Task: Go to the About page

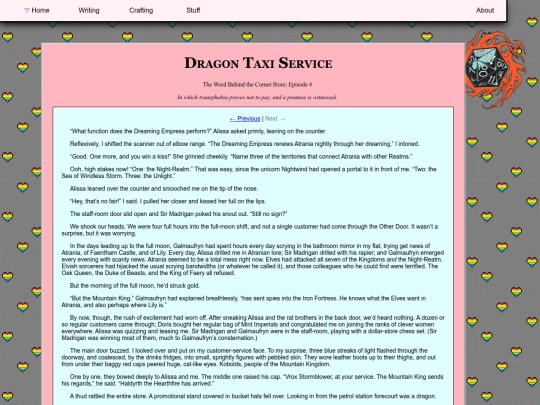Action: tap(485, 10)
